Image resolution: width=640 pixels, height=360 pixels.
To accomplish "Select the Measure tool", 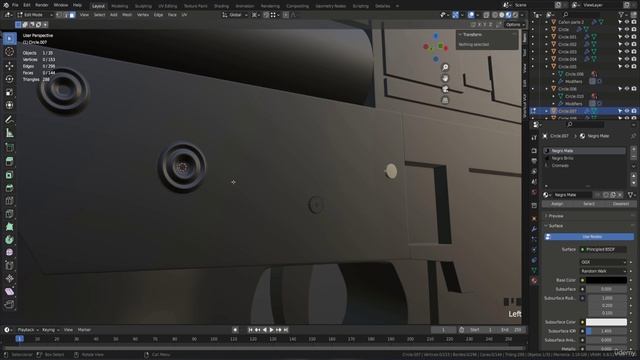I will tap(9, 133).
